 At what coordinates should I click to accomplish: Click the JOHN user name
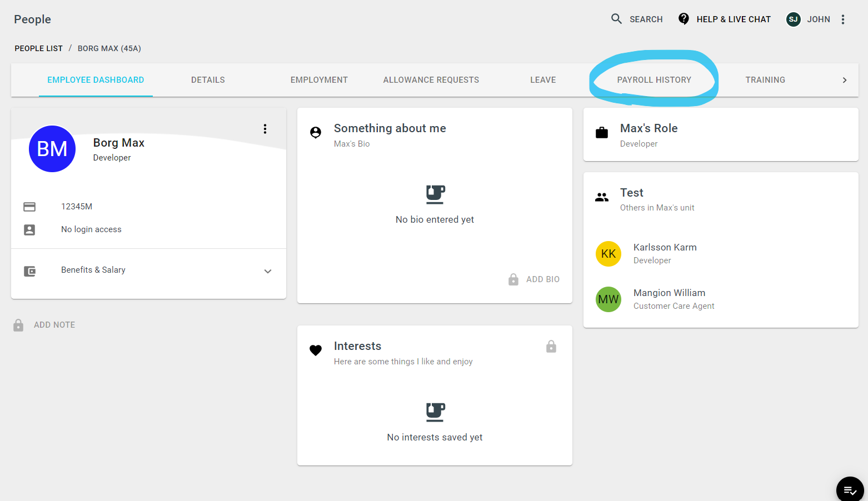(x=819, y=19)
